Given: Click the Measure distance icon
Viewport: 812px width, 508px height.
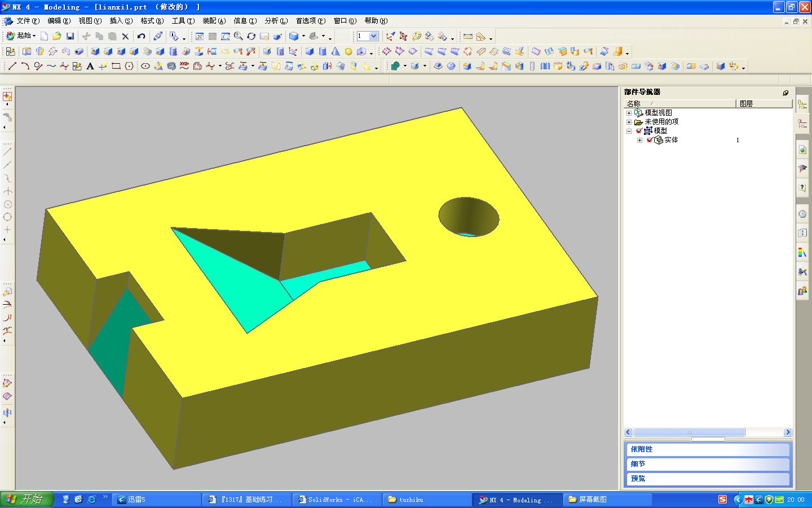Looking at the screenshot, I should [x=468, y=36].
